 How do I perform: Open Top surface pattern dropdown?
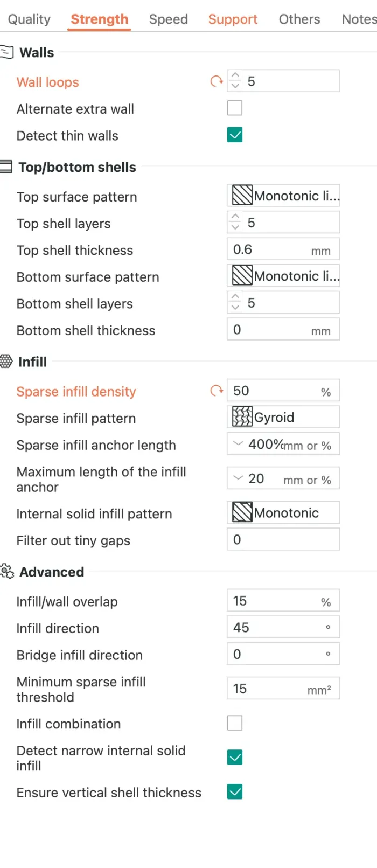point(283,196)
